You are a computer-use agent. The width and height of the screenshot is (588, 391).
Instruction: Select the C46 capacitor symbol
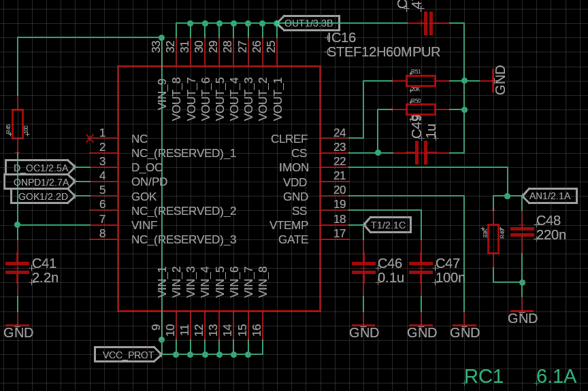363,268
